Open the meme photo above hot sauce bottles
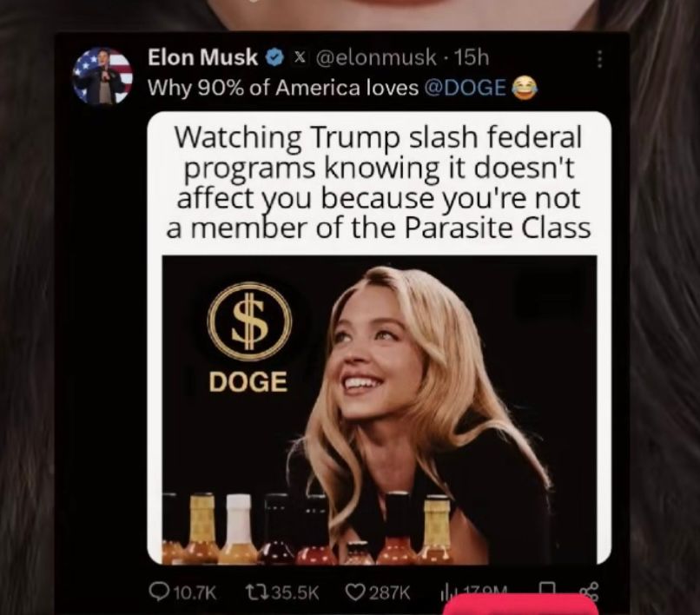Viewport: 700px width, 615px height. pyautogui.click(x=379, y=410)
